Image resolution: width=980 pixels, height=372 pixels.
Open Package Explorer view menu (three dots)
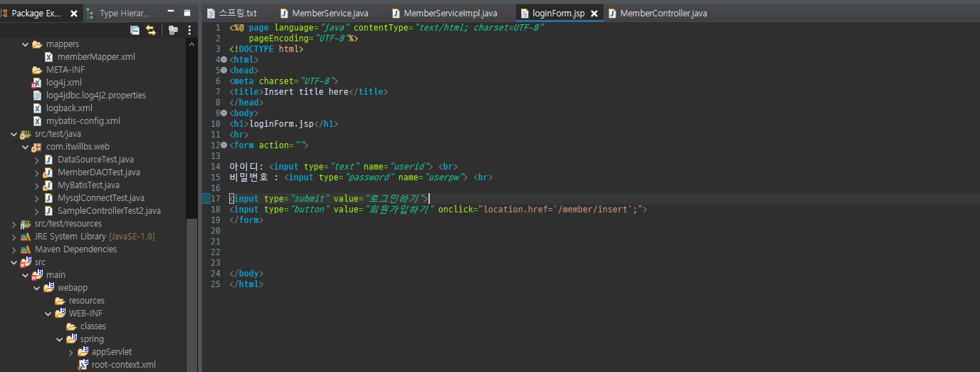point(189,30)
